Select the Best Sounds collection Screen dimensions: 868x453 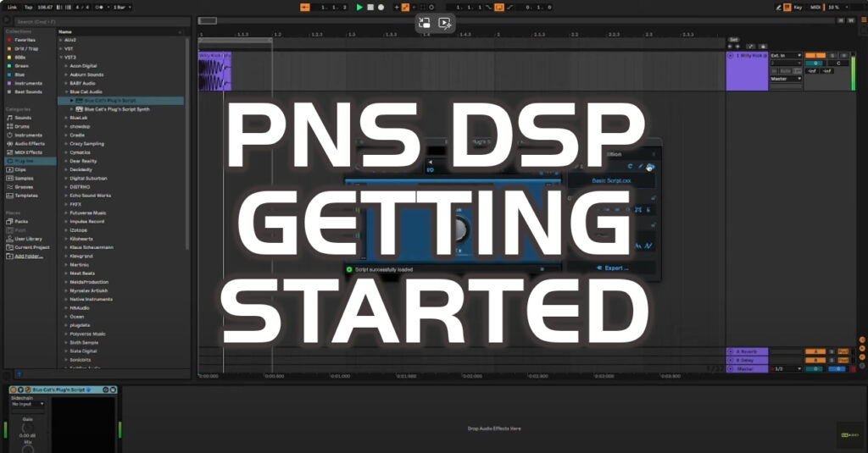click(x=28, y=91)
